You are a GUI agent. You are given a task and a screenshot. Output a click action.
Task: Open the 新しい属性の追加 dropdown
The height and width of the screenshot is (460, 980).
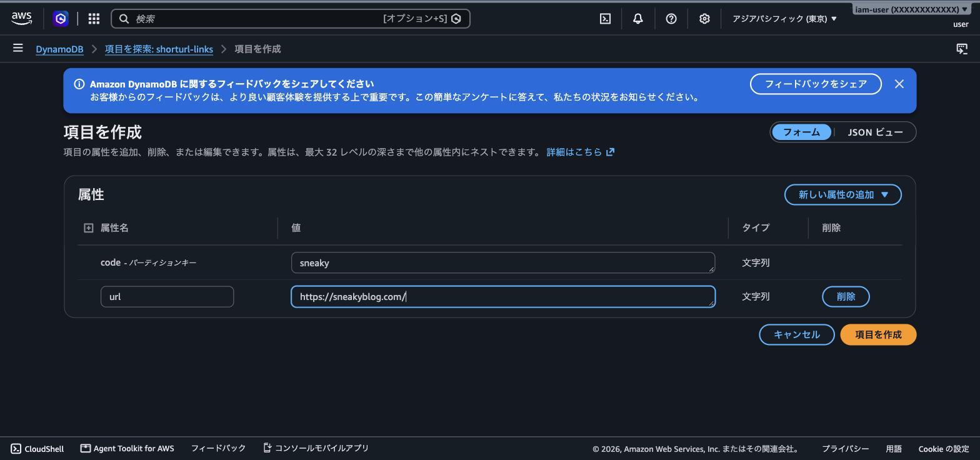tap(842, 194)
